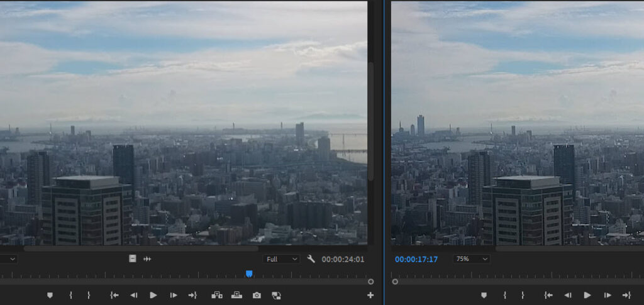Click the blue 00:00:17:17 timecode field

click(x=416, y=259)
